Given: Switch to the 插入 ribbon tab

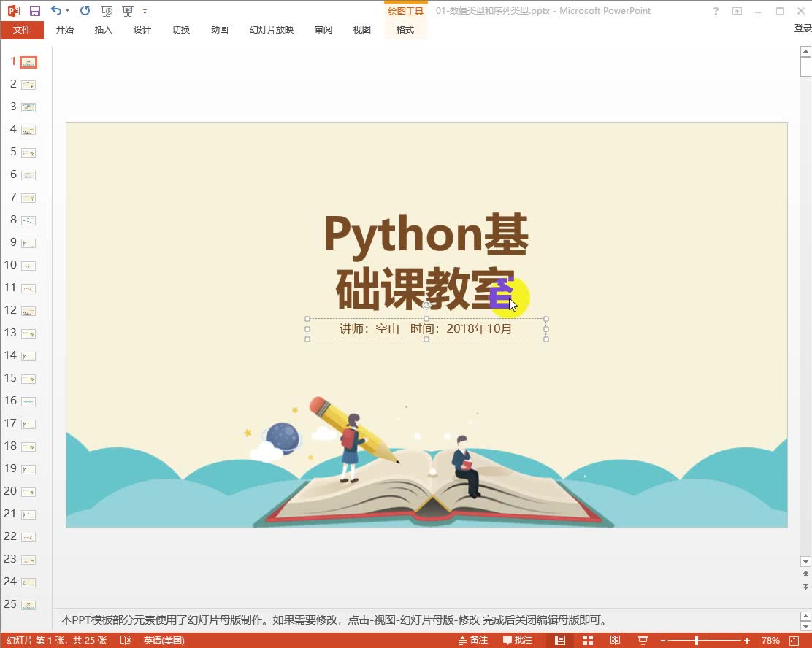Looking at the screenshot, I should [x=103, y=30].
